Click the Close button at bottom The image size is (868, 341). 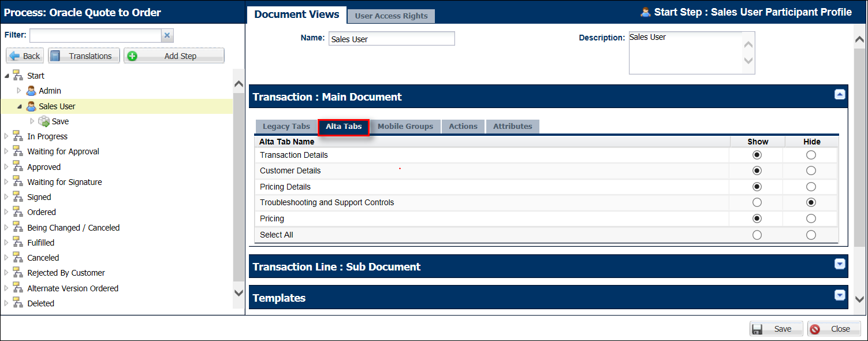[x=834, y=329]
